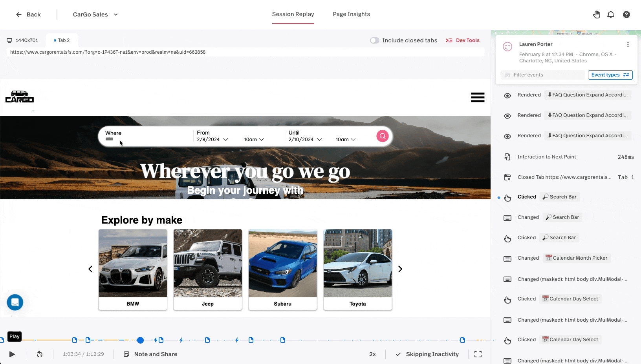The width and height of the screenshot is (641, 364).
Task: Open Dev Tools panel
Action: coord(462,40)
